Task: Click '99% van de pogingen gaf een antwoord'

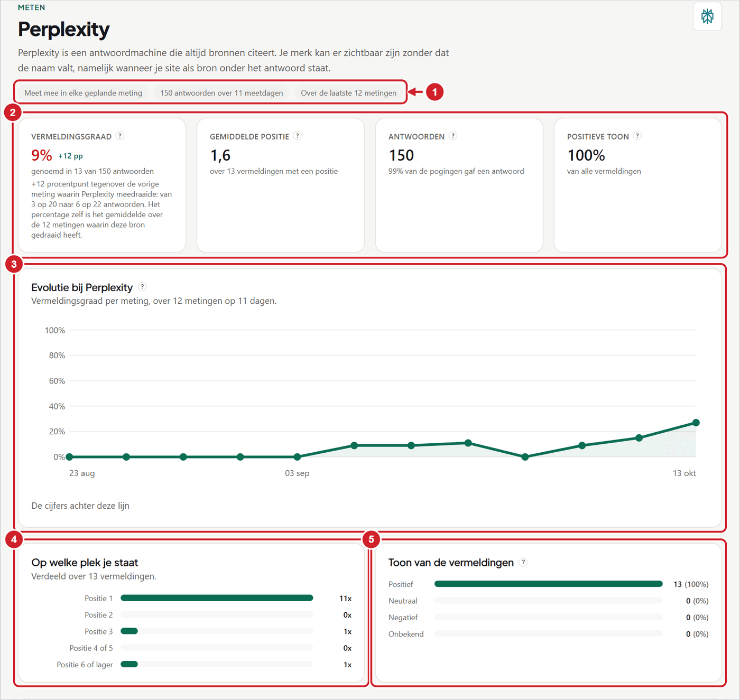Action: [x=456, y=171]
